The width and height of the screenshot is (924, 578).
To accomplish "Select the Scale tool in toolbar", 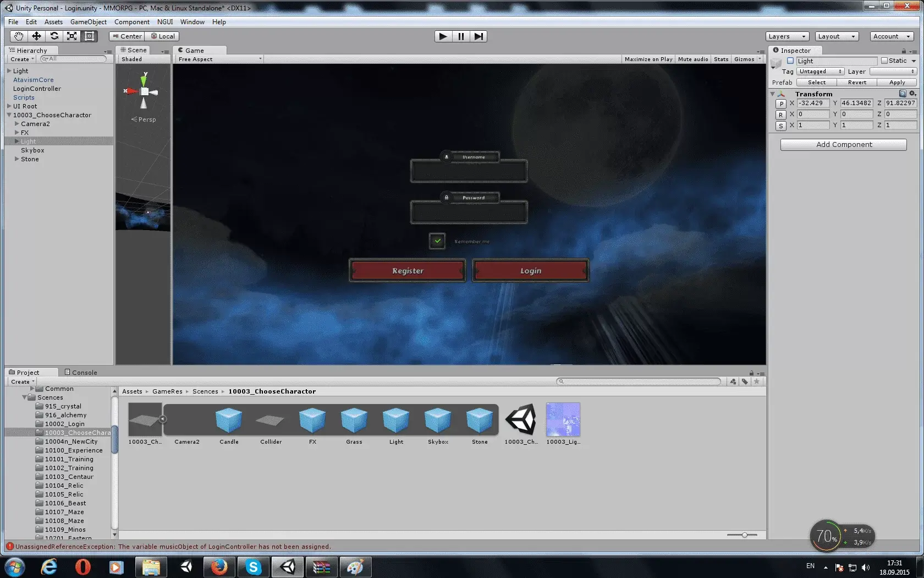I will click(71, 36).
